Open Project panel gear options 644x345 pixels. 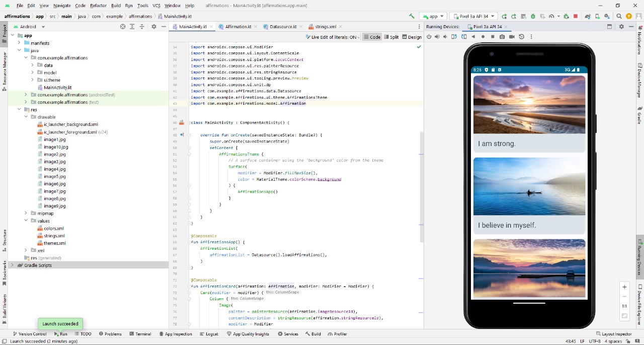tap(154, 27)
